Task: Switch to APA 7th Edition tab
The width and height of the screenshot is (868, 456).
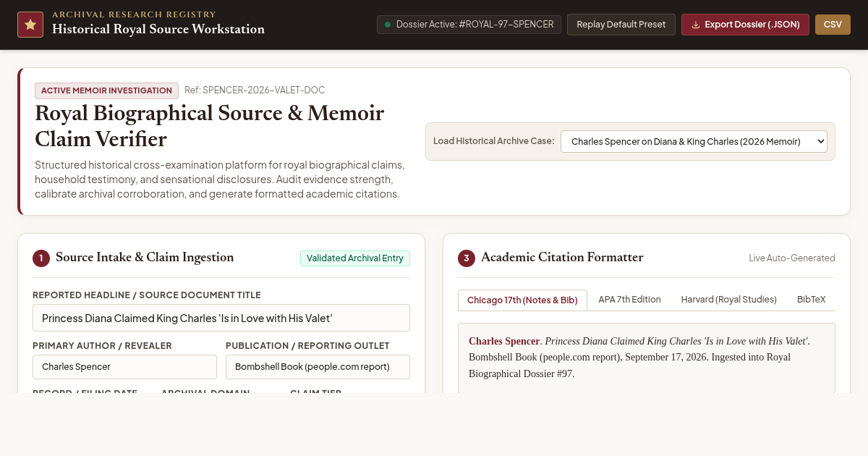Action: pos(629,300)
